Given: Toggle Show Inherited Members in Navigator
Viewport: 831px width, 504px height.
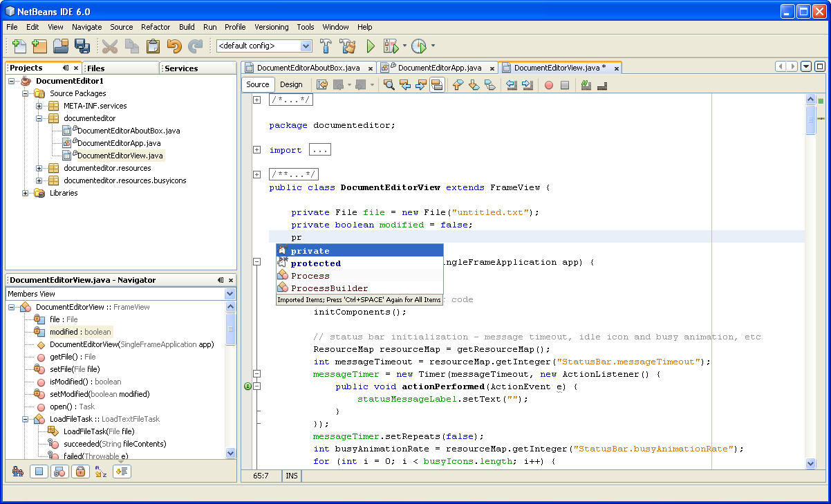Looking at the screenshot, I should [19, 472].
